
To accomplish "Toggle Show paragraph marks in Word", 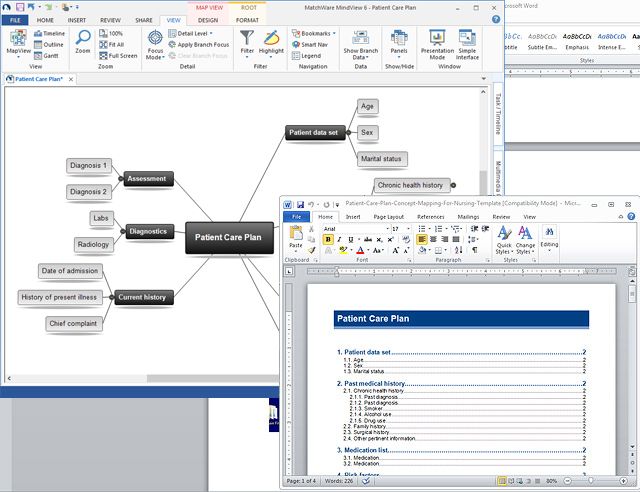I will tap(474, 250).
